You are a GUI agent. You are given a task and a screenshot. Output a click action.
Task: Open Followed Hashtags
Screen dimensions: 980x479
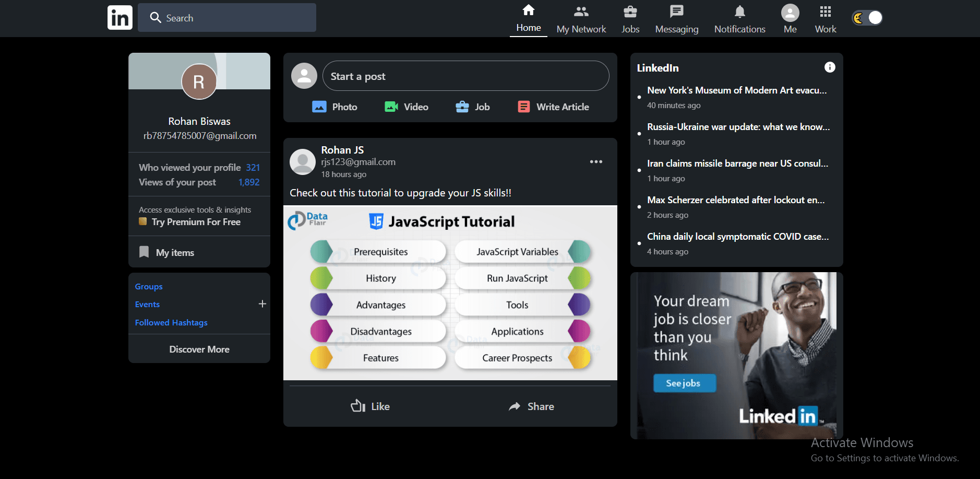[x=171, y=323]
